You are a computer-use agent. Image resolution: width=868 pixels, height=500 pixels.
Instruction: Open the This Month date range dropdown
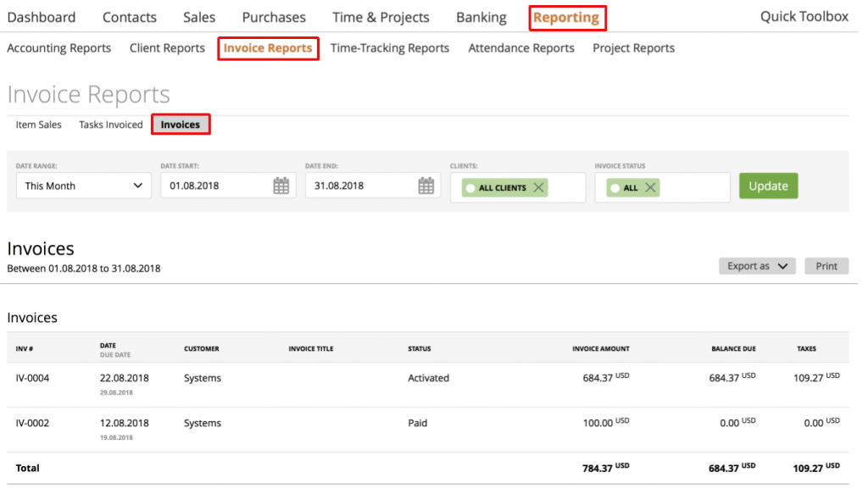[83, 186]
